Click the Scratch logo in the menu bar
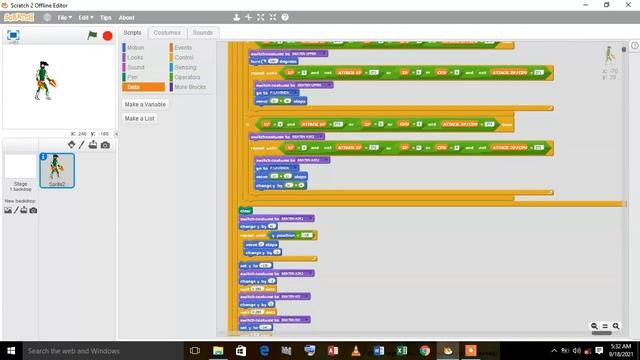Screen dimensions: 640x360 point(19,18)
